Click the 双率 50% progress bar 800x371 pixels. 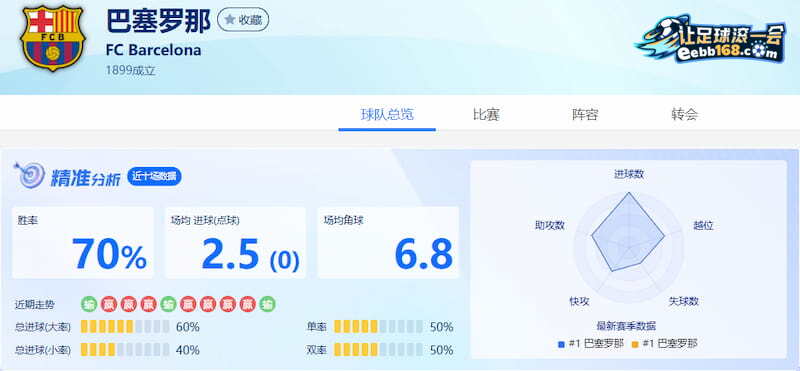(x=378, y=350)
